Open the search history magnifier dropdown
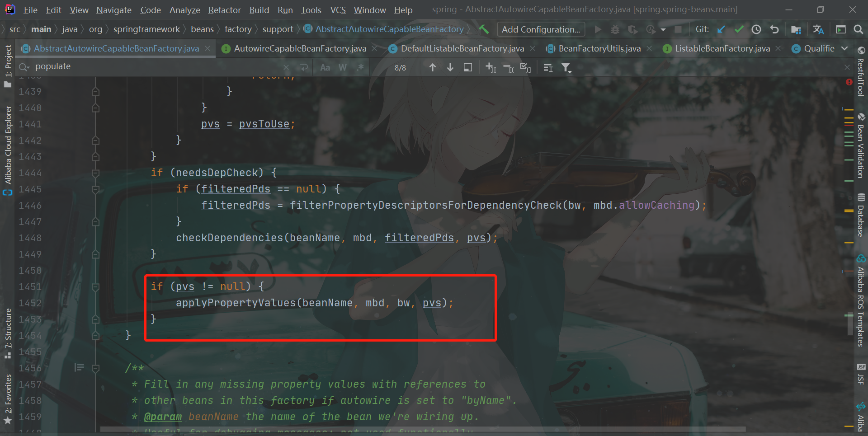 24,67
